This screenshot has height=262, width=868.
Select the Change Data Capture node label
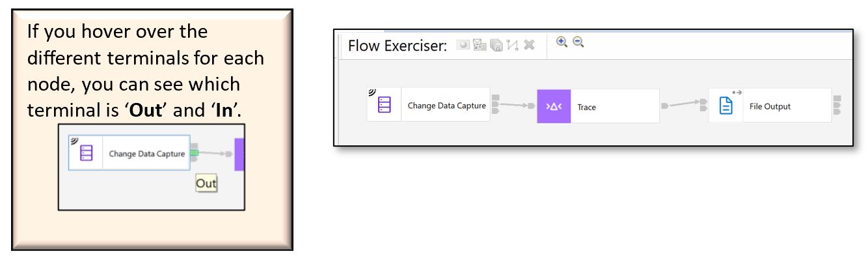(x=446, y=106)
